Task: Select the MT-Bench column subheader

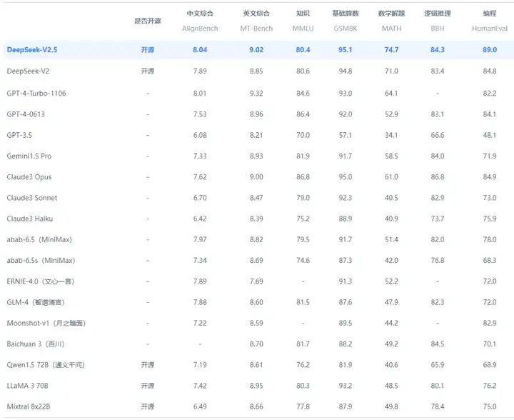Action: tap(256, 29)
